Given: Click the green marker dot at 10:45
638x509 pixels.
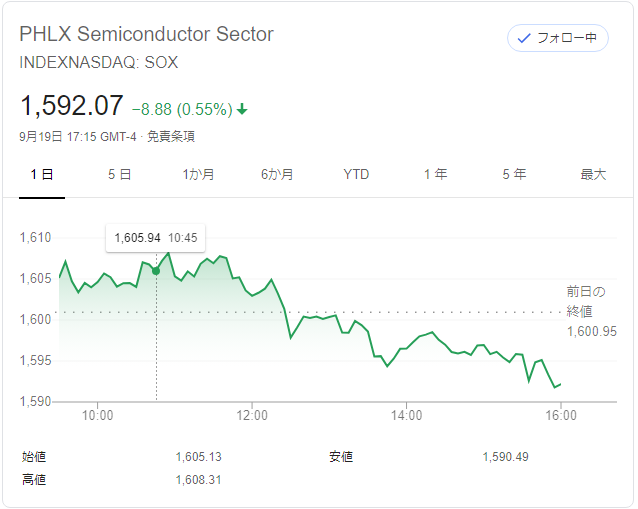Looking at the screenshot, I should coord(156,271).
